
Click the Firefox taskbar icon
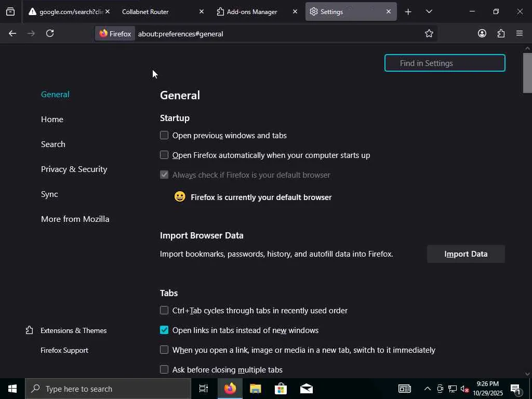(x=230, y=389)
